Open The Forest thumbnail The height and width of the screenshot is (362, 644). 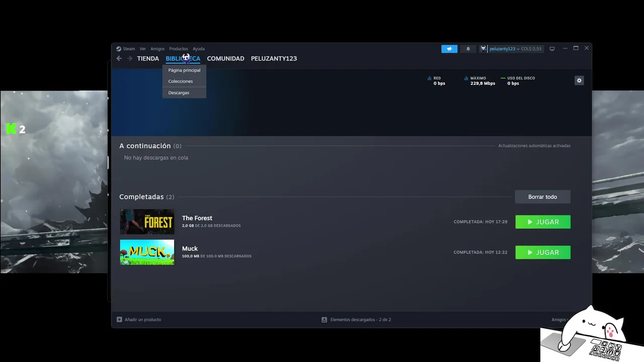[x=147, y=222]
